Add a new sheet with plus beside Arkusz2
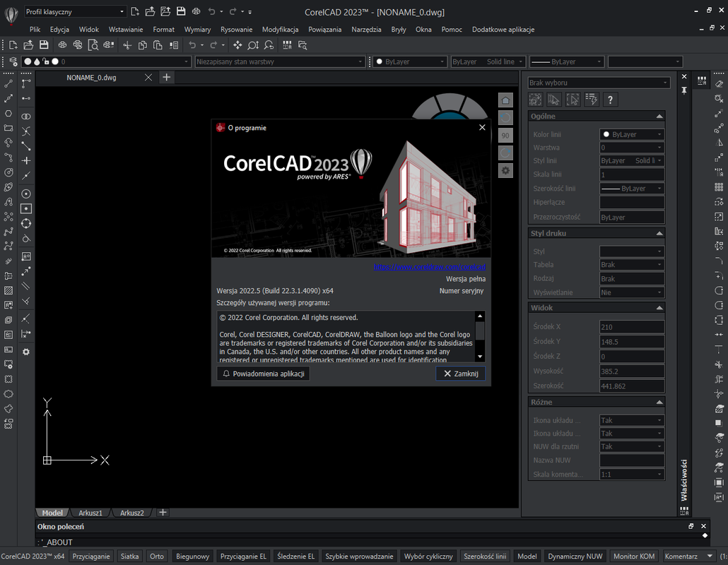 pyautogui.click(x=163, y=513)
